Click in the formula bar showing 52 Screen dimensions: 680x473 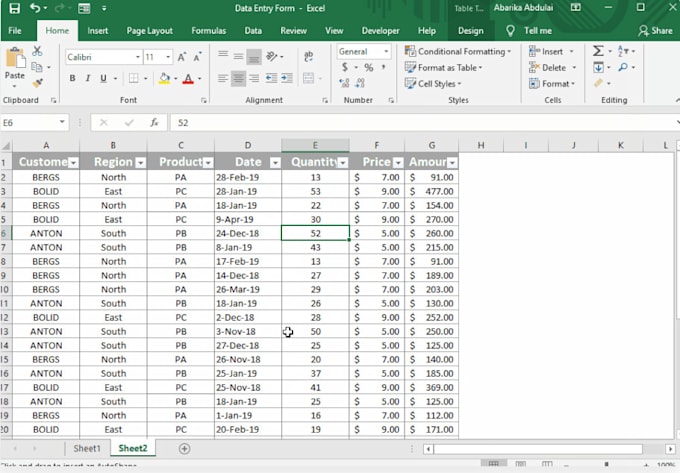pos(423,123)
